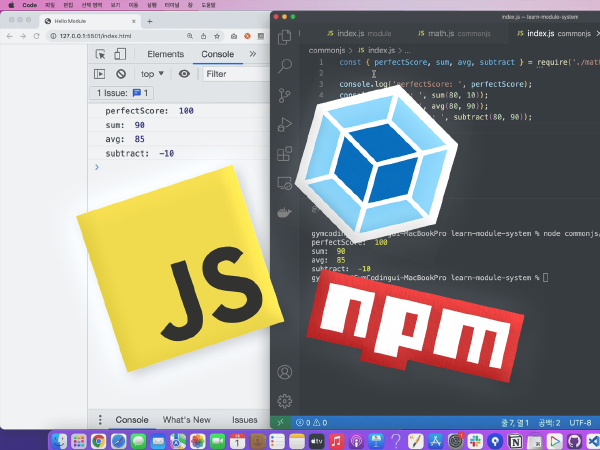Change file encoding via 'UTF-8'
The height and width of the screenshot is (450, 600).
click(580, 423)
